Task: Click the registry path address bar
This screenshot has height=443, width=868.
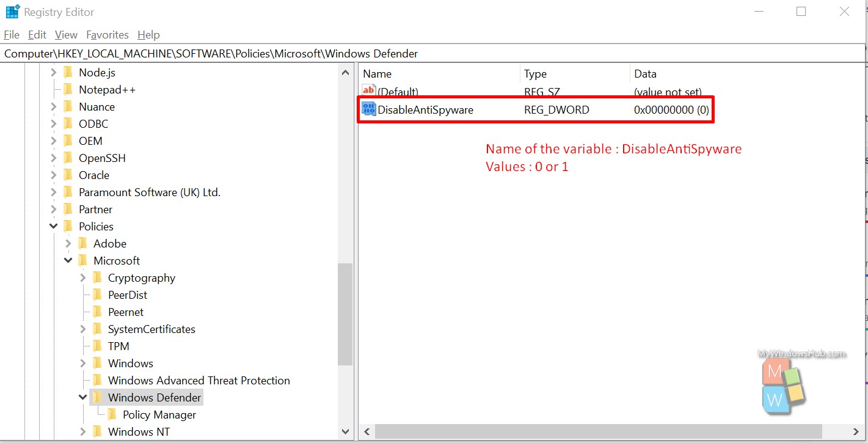Action: (433, 53)
